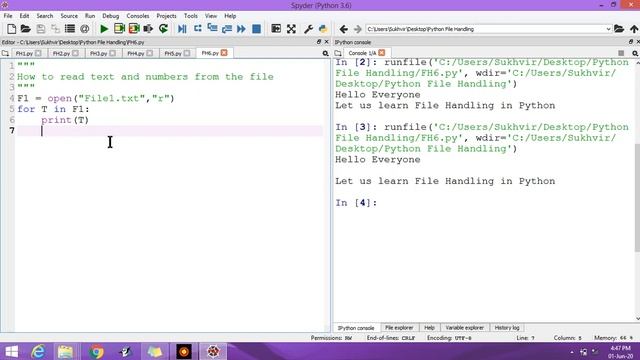640x360 pixels.
Task: Re-run the last script
Action: [163, 29]
